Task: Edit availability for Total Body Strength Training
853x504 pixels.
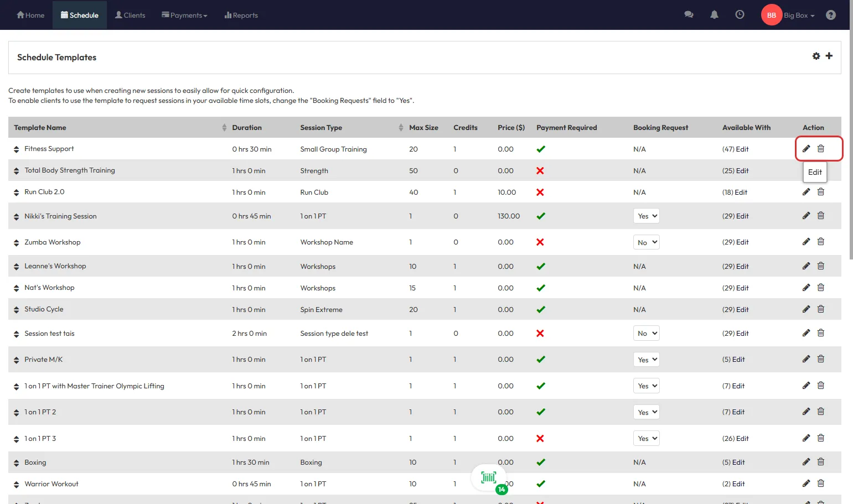Action: [x=742, y=171]
